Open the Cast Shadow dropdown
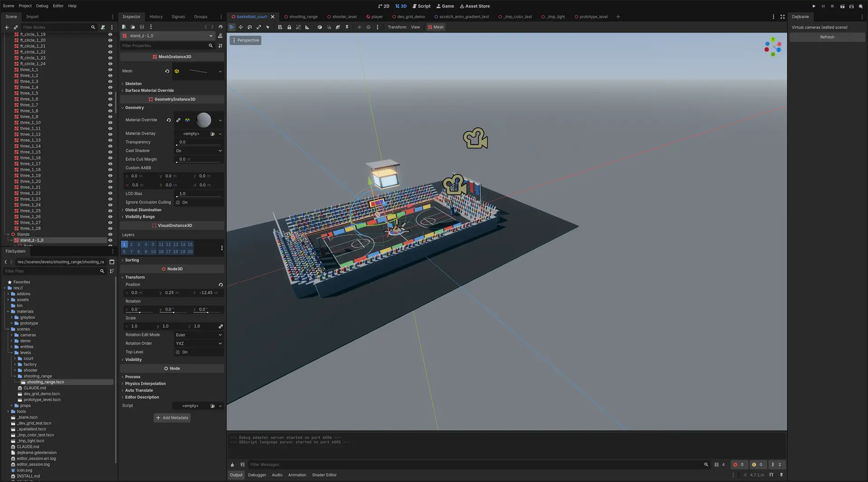Image resolution: width=868 pixels, height=482 pixels. click(x=199, y=151)
